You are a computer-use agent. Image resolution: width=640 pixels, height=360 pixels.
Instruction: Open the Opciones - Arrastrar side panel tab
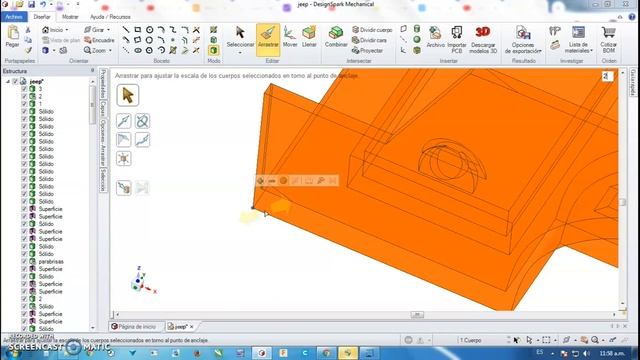pyautogui.click(x=103, y=142)
